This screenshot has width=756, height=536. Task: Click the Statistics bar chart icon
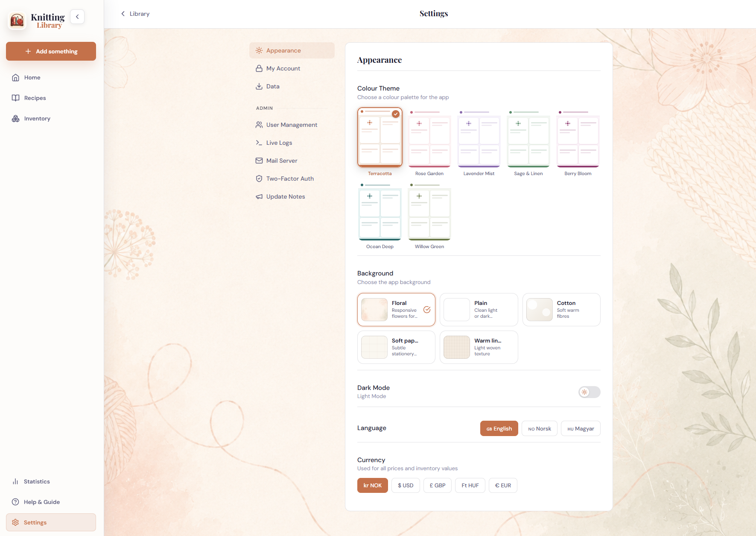point(15,481)
